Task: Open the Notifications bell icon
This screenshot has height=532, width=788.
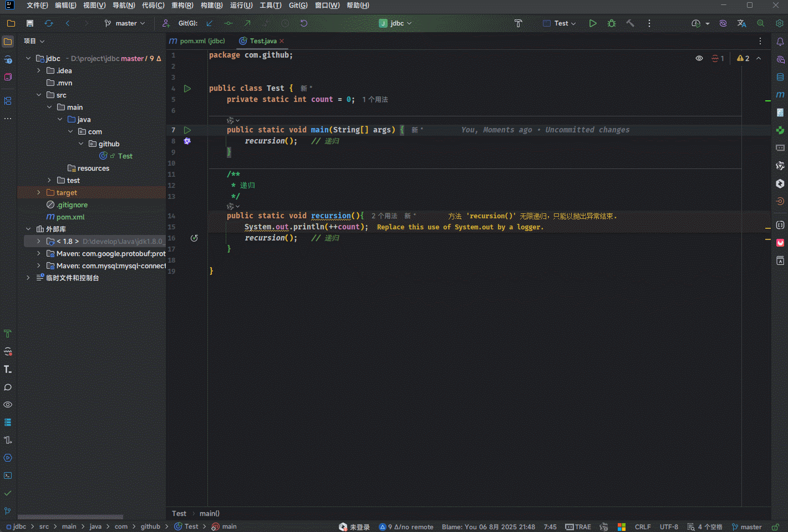Action: coord(780,42)
